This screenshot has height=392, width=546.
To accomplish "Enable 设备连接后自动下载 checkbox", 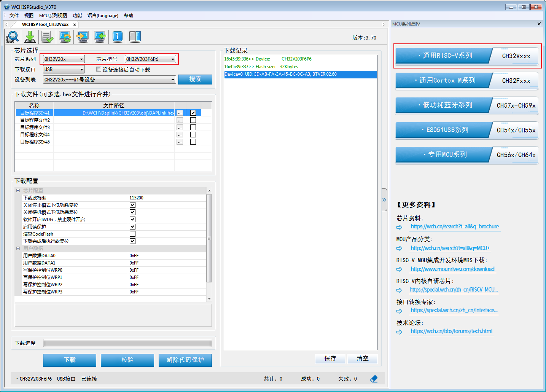I will click(x=99, y=69).
